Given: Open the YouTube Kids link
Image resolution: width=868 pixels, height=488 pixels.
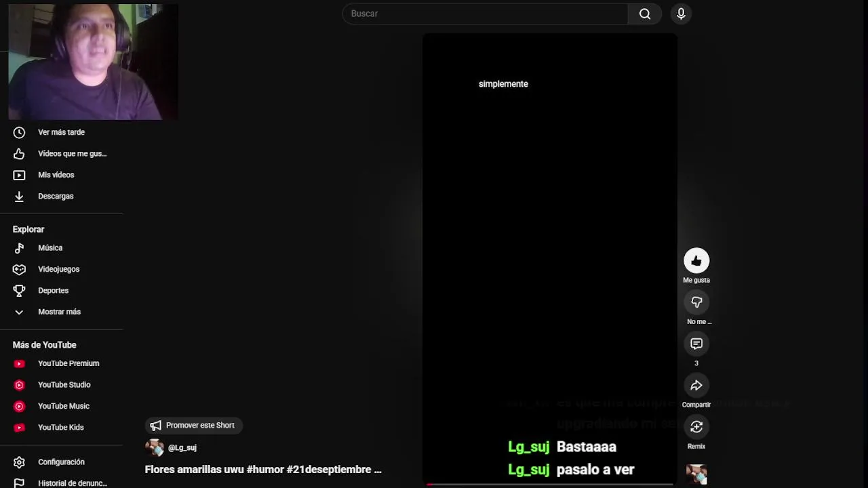Looking at the screenshot, I should 62,428.
